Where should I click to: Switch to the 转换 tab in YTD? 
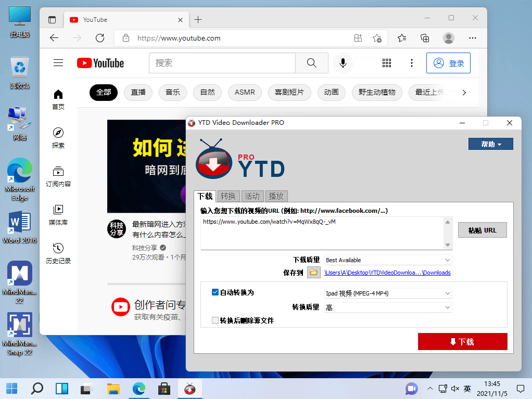(229, 196)
